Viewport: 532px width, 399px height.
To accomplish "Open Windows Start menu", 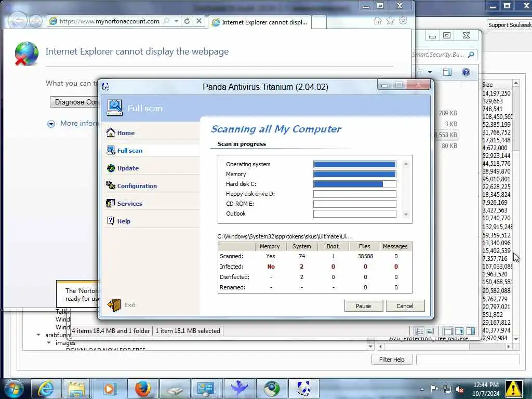I will (x=14, y=389).
